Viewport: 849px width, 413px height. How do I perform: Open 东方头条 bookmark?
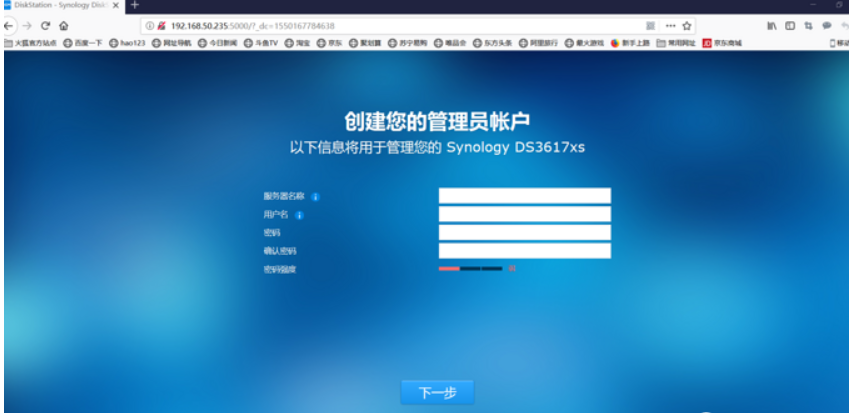492,43
